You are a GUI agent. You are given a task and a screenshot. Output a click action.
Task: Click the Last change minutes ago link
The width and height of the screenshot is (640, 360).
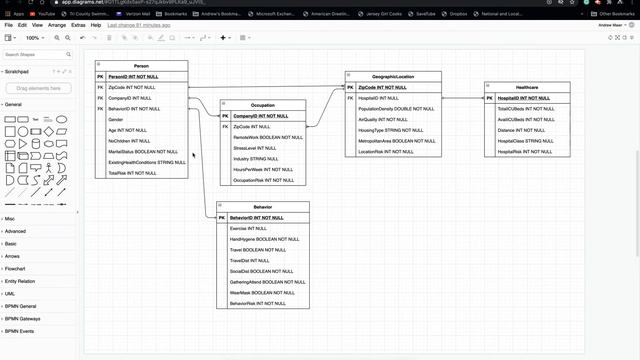(139, 25)
